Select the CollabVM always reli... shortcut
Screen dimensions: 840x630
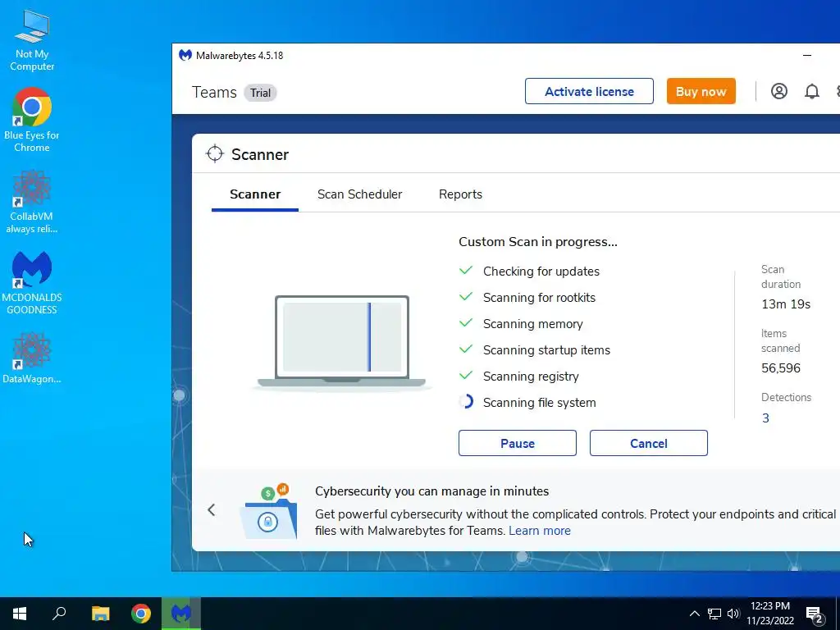click(32, 202)
